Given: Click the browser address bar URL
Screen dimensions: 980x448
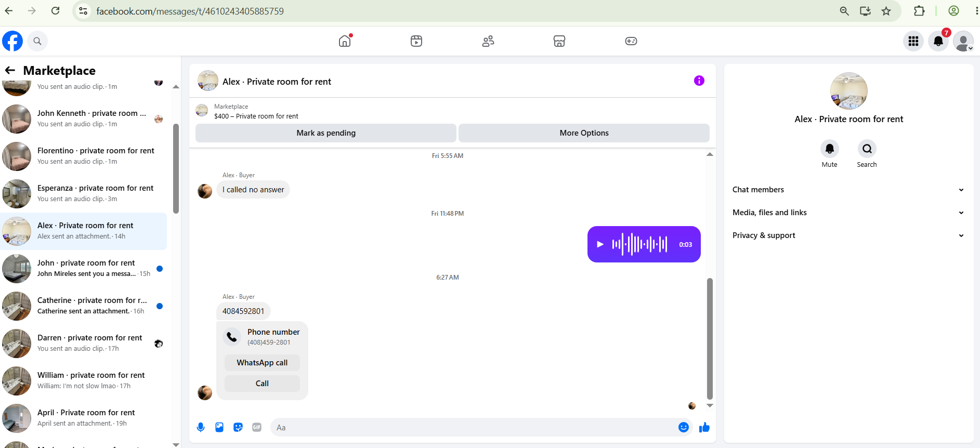Looking at the screenshot, I should click(190, 11).
